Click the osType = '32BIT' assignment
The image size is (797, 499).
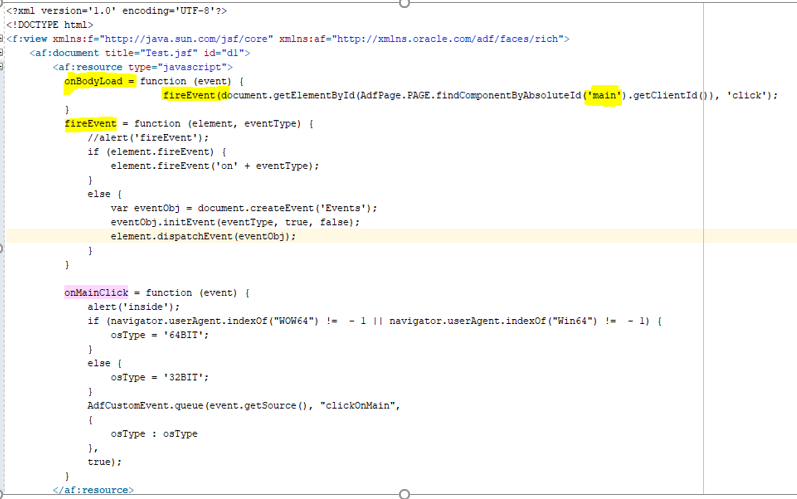tap(160, 378)
